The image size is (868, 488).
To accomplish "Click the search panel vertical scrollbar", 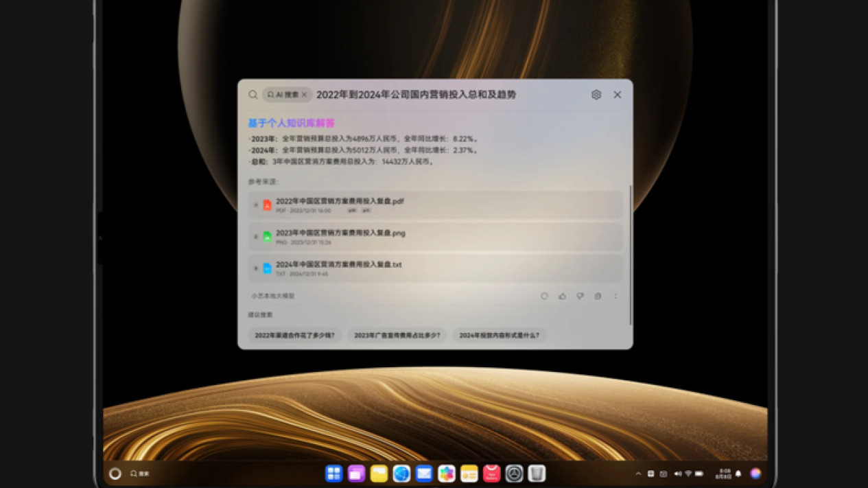I will click(x=630, y=254).
